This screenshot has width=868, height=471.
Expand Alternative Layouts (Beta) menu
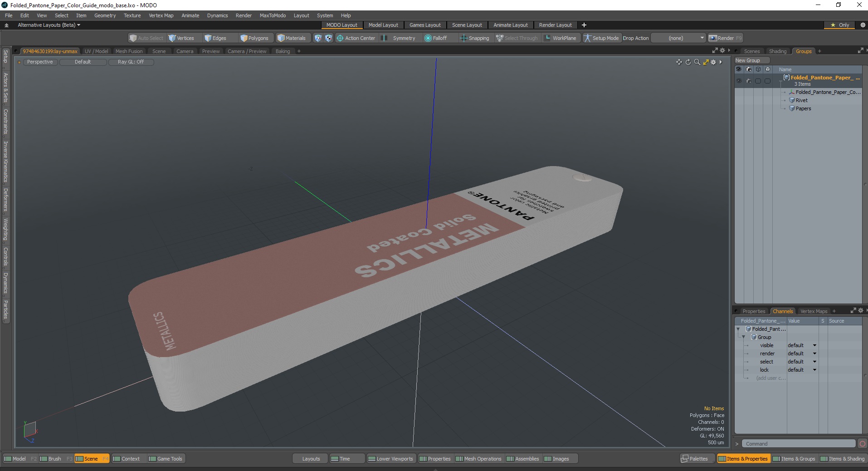[x=49, y=25]
